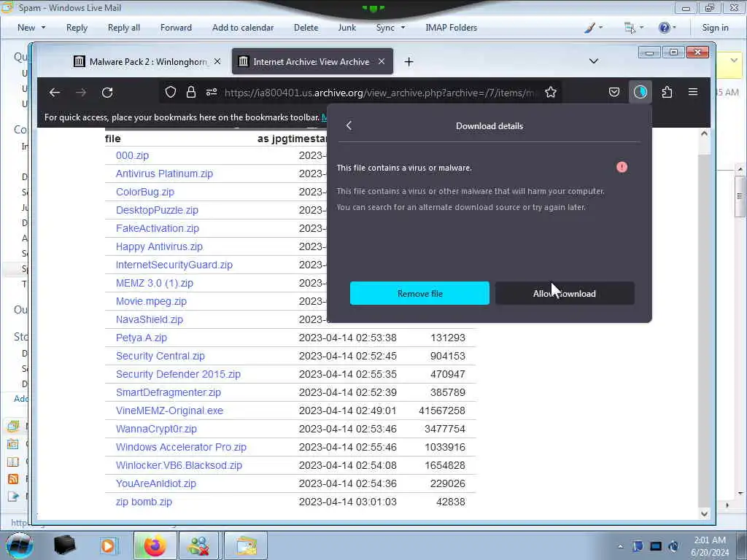Select Internet Archive View Archive tab
747x560 pixels.
tap(312, 61)
